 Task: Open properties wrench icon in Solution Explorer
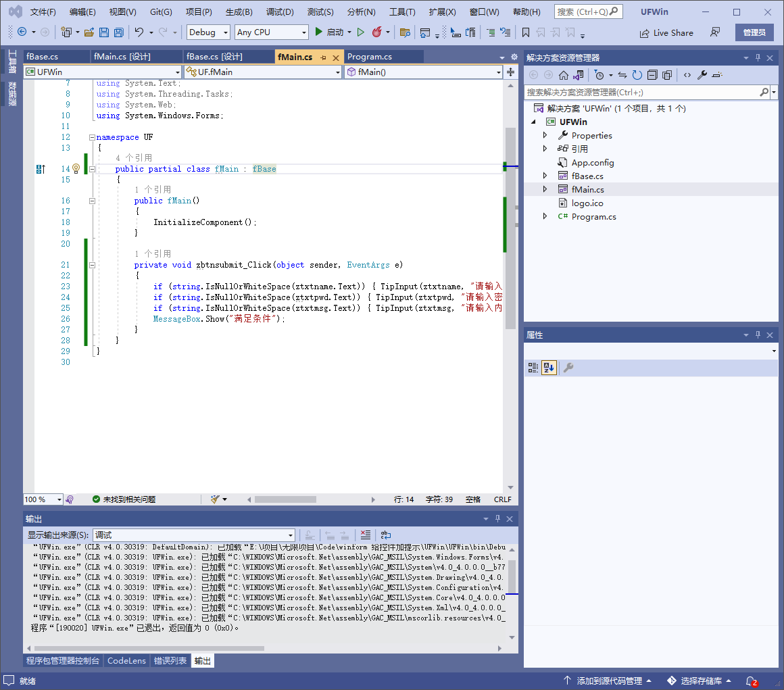click(x=702, y=75)
